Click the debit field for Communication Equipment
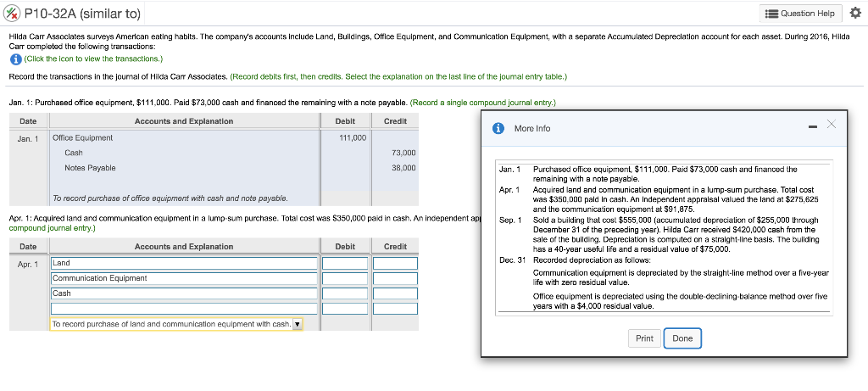Viewport: 868px width, 391px height. pos(345,278)
